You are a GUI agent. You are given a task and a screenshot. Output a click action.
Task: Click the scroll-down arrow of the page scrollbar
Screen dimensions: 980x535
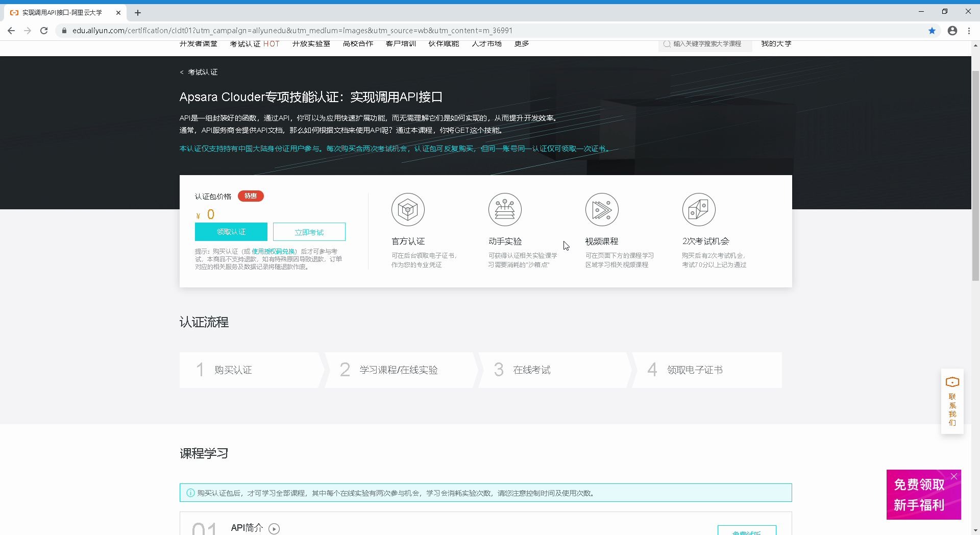point(975,530)
